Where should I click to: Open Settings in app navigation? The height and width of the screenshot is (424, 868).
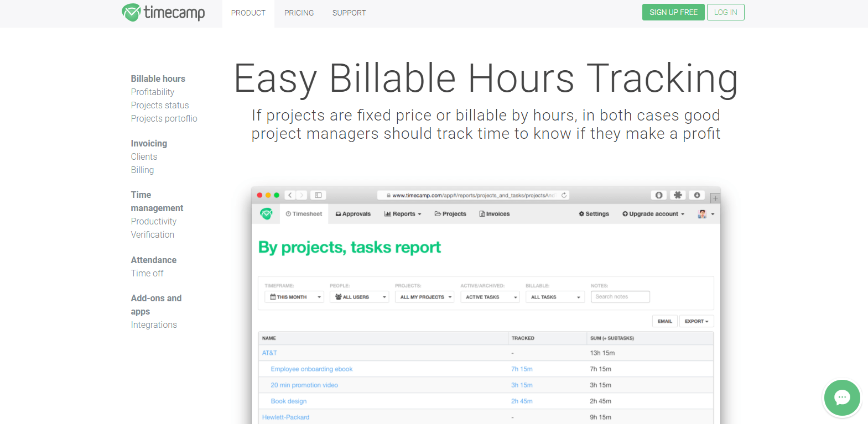point(594,214)
